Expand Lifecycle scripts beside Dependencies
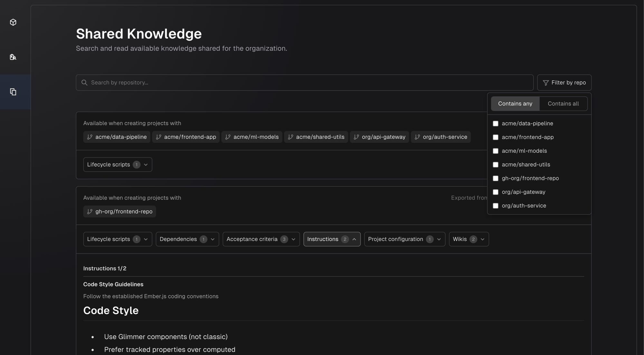This screenshot has width=644, height=355. [118, 239]
